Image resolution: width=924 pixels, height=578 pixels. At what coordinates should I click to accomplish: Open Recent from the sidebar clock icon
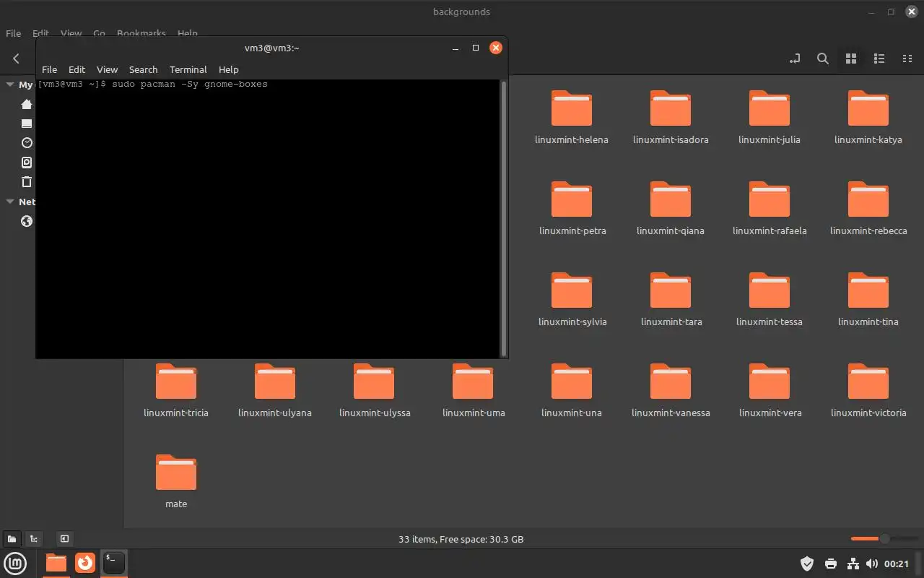27,143
